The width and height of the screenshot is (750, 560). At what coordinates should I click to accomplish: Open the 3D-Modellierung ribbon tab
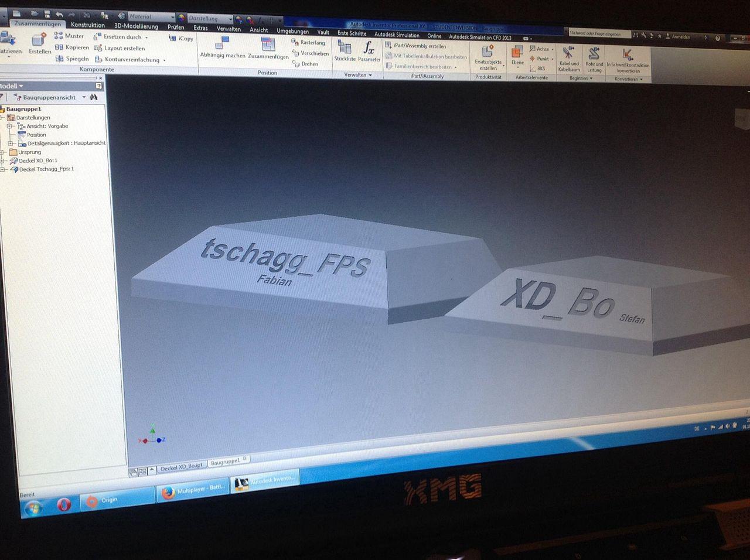(136, 26)
